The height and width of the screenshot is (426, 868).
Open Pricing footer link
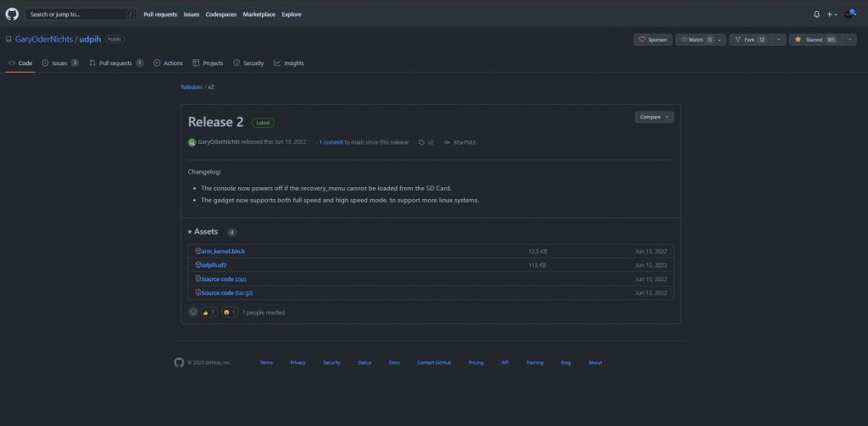click(x=476, y=363)
